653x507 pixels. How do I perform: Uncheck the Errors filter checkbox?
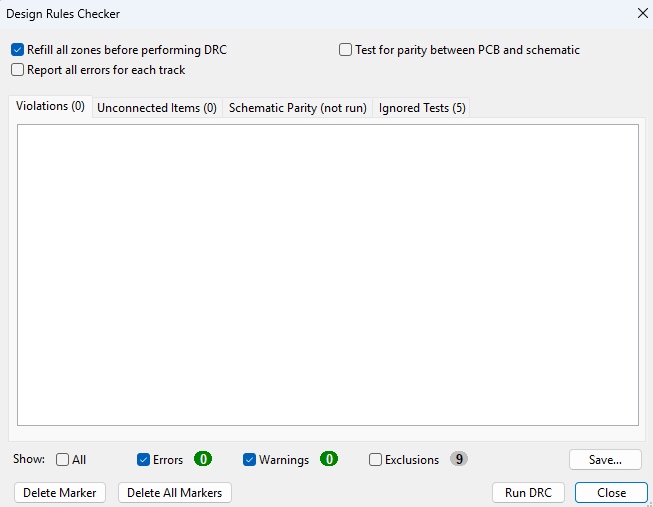[x=144, y=460]
